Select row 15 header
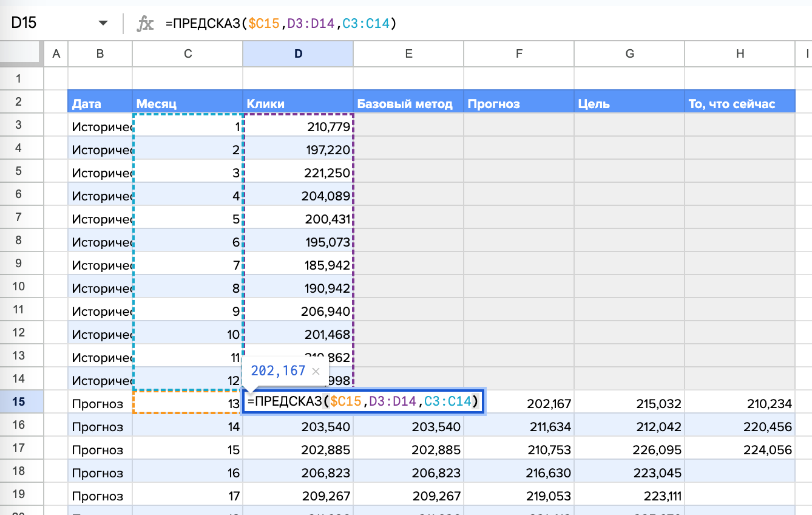The image size is (812, 515). [18, 404]
